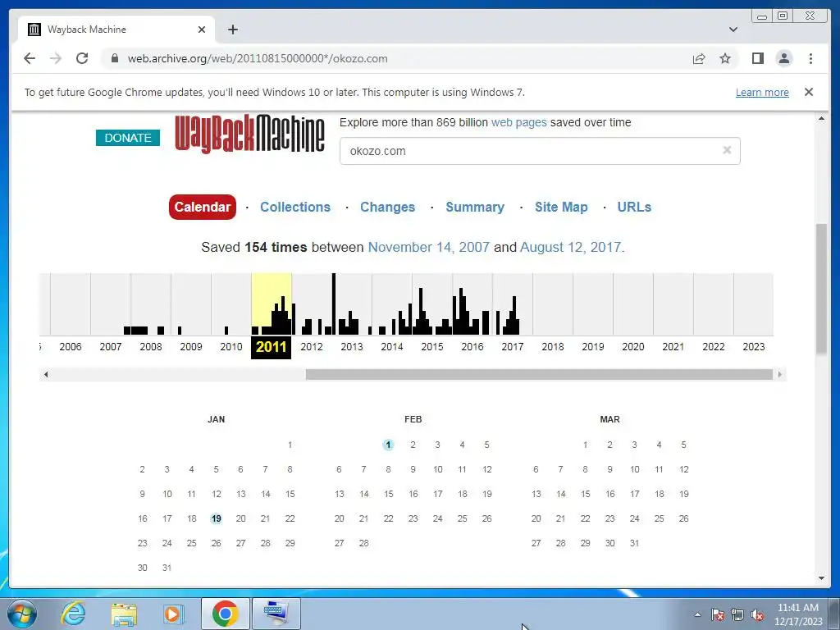Open the Chrome three-dot menu

point(810,58)
